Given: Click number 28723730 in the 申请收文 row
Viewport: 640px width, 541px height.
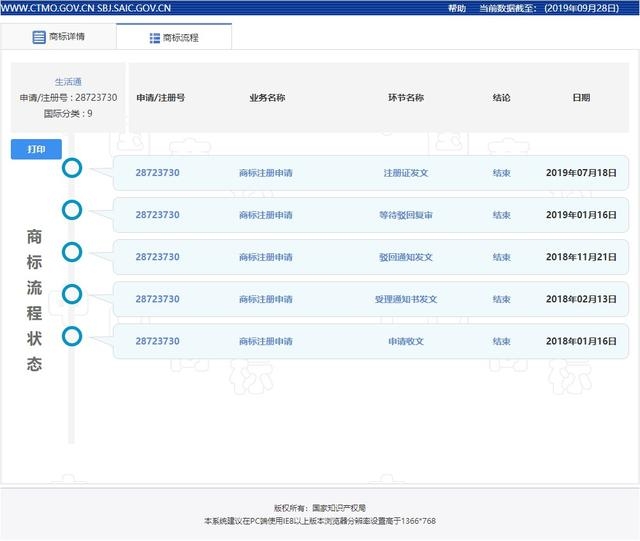Looking at the screenshot, I should 158,341.
